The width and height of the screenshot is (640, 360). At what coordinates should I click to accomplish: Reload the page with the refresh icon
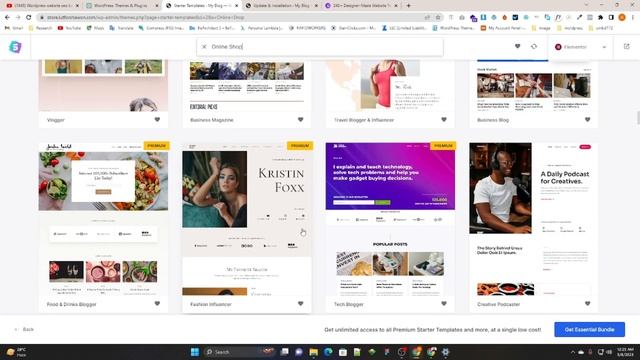click(29, 18)
